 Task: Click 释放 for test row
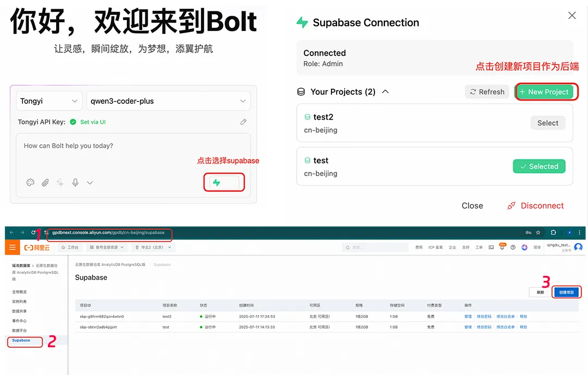524,327
